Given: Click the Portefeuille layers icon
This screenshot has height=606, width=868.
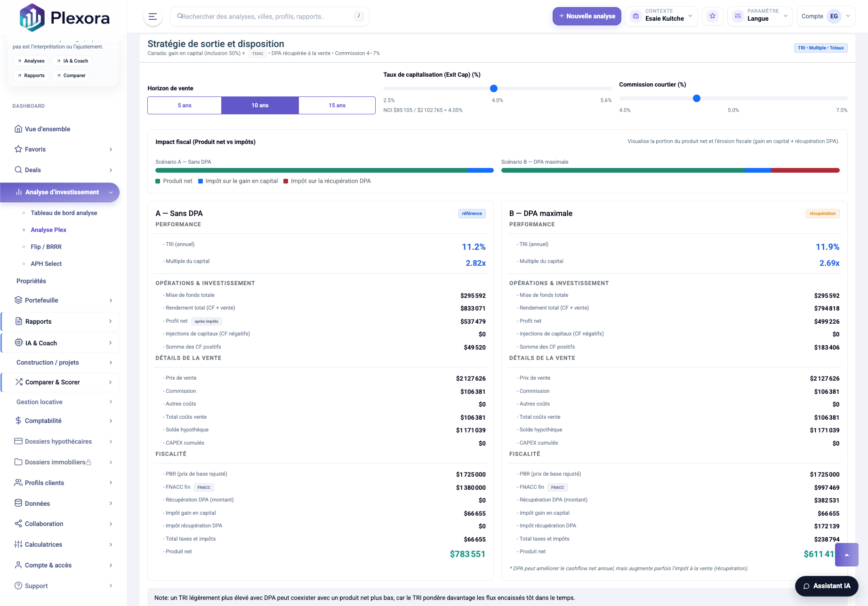Looking at the screenshot, I should tap(18, 300).
